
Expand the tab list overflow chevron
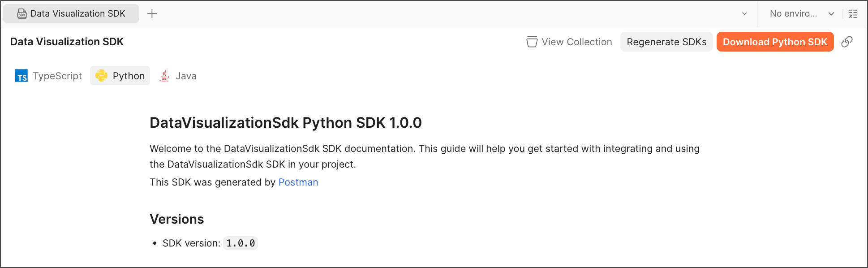click(x=744, y=14)
